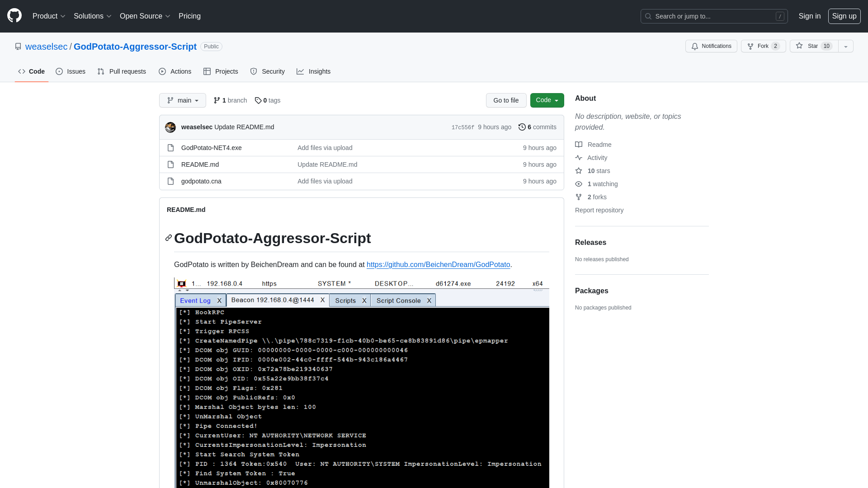Open the GodPotato-NET4.exe file
Screen dimensions: 868x488
212,148
